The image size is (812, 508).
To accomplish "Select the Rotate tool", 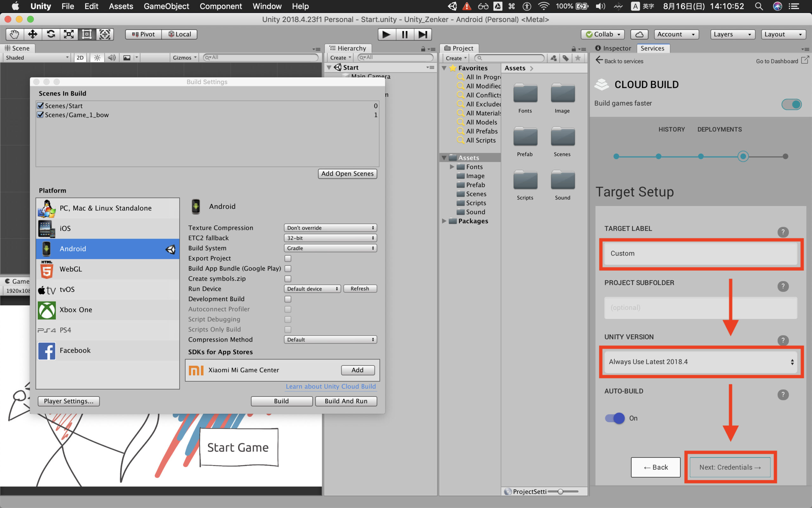I will tap(51, 34).
